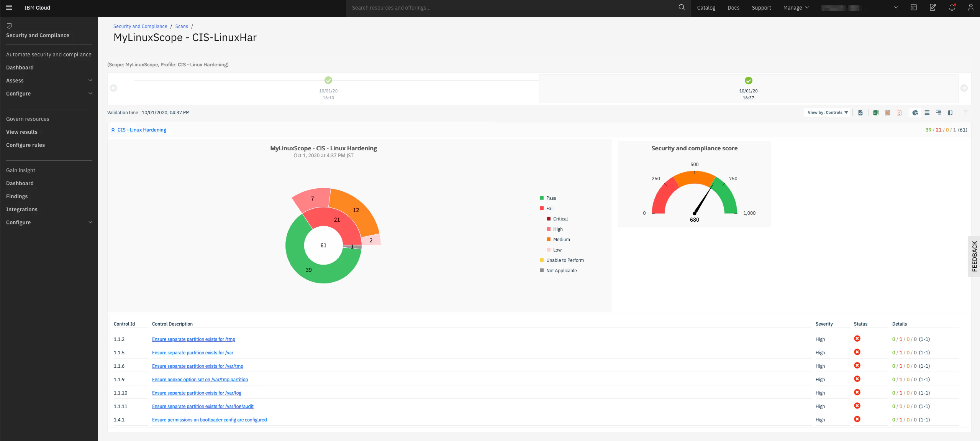This screenshot has height=441, width=980.
Task: Open the cost estimator edit icon
Action: 933,8
